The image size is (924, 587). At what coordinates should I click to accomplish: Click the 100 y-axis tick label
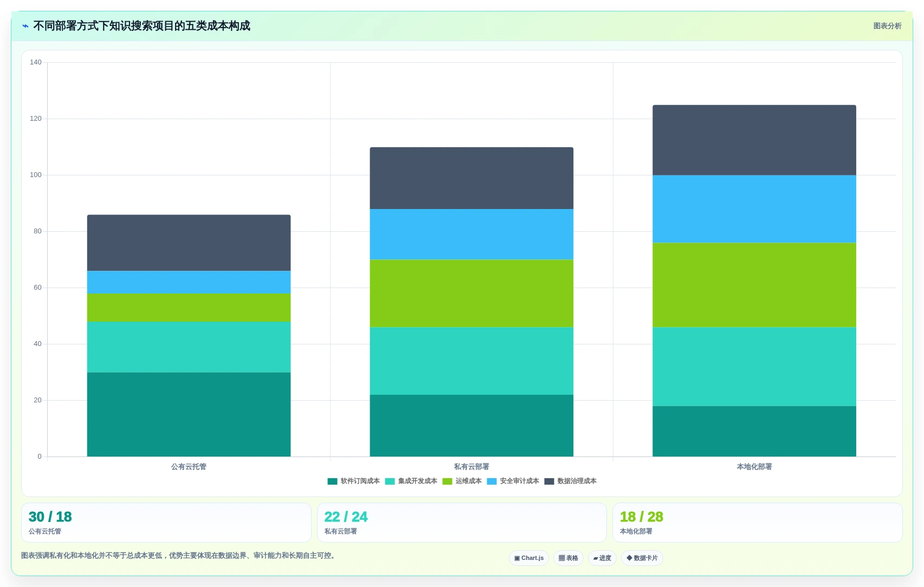36,175
